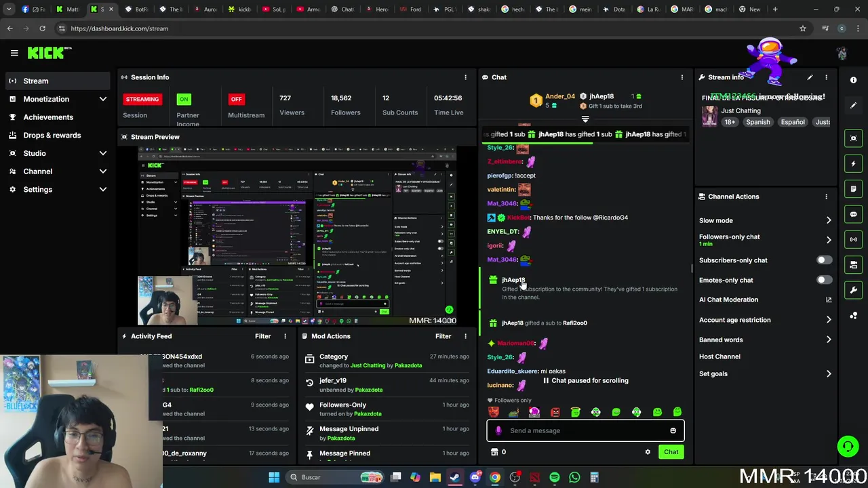Open Account age restriction arrow

pos(829,320)
